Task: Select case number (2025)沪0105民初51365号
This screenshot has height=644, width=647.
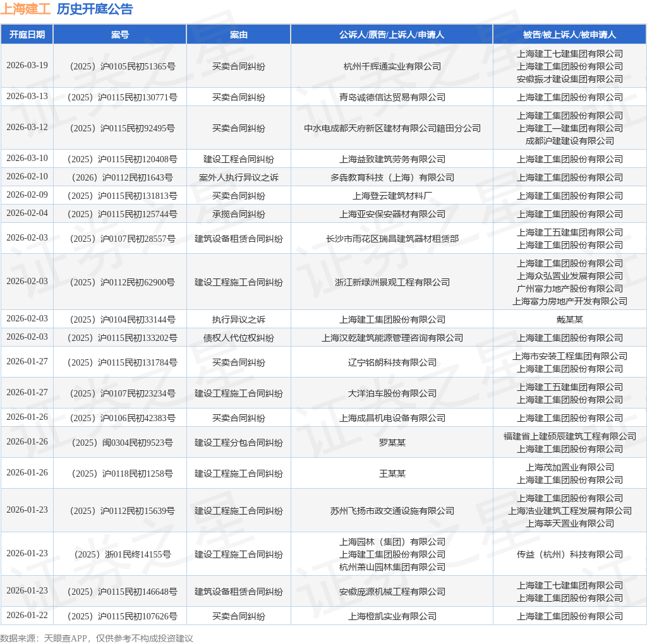Action: (x=123, y=66)
